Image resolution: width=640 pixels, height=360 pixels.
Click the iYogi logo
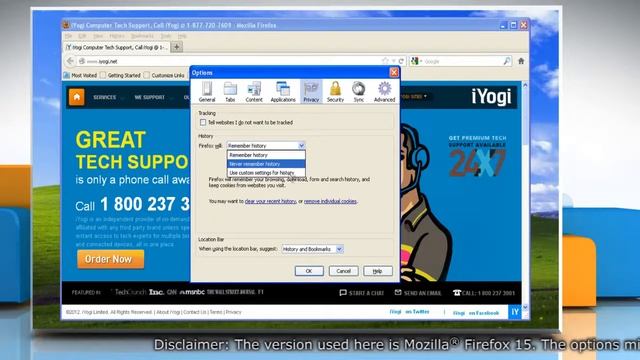[x=491, y=97]
